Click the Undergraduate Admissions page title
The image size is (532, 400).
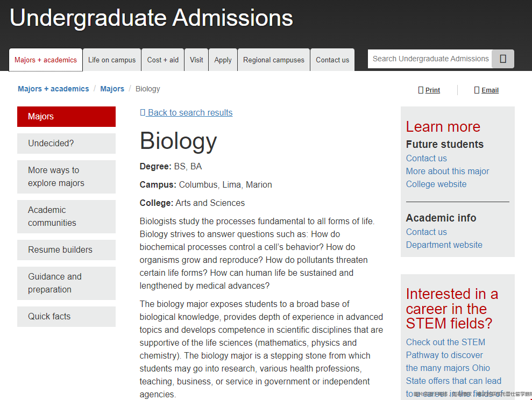[151, 18]
